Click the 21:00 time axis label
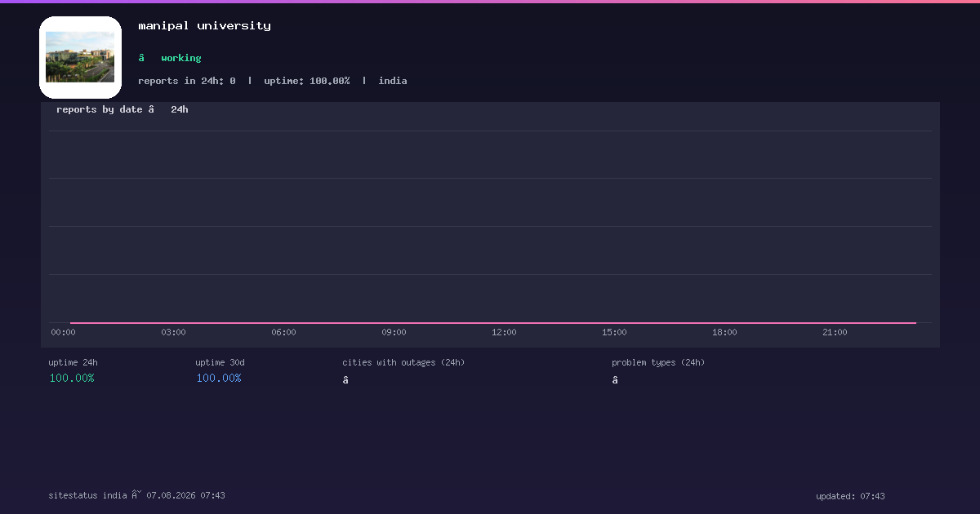This screenshot has width=980, height=514. (x=835, y=332)
